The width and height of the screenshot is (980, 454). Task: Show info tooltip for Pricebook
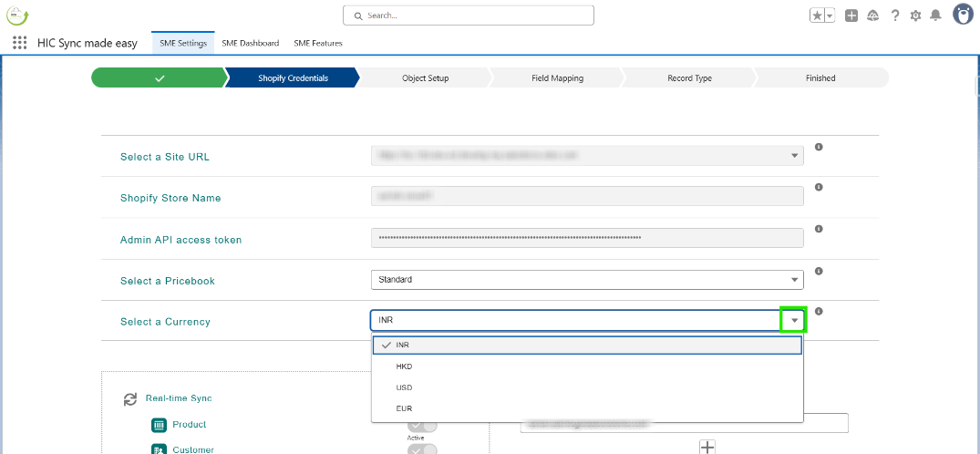pyautogui.click(x=819, y=272)
